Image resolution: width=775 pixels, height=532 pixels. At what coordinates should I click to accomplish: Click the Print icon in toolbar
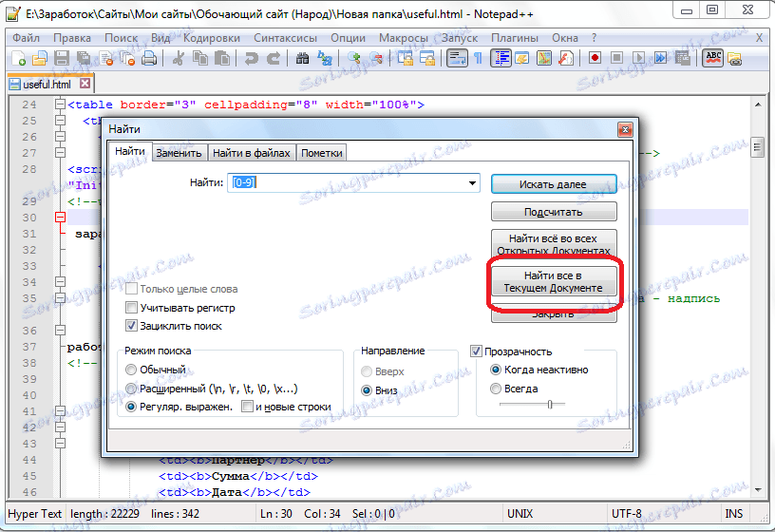[149, 58]
